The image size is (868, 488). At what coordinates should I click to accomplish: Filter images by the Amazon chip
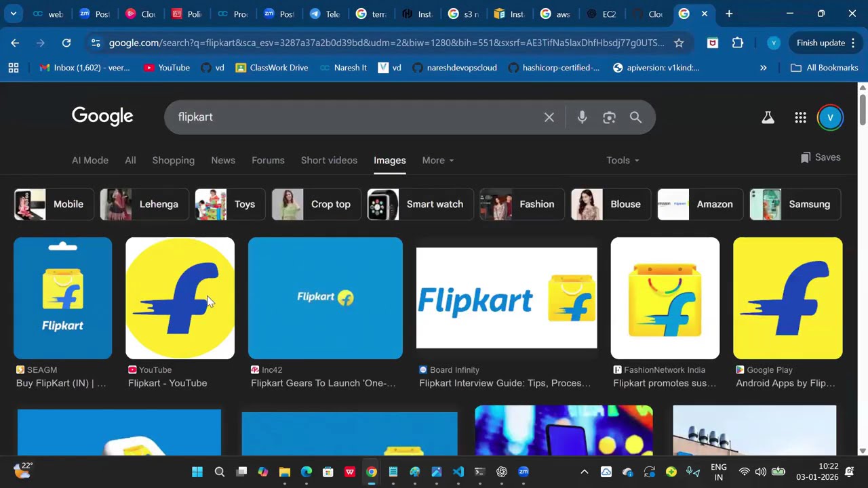pyautogui.click(x=701, y=205)
